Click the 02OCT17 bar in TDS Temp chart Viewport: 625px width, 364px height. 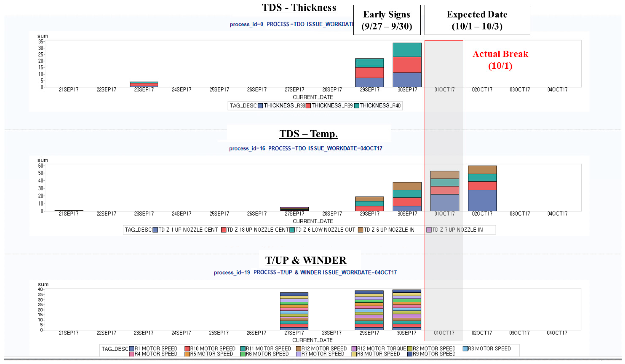coord(482,189)
